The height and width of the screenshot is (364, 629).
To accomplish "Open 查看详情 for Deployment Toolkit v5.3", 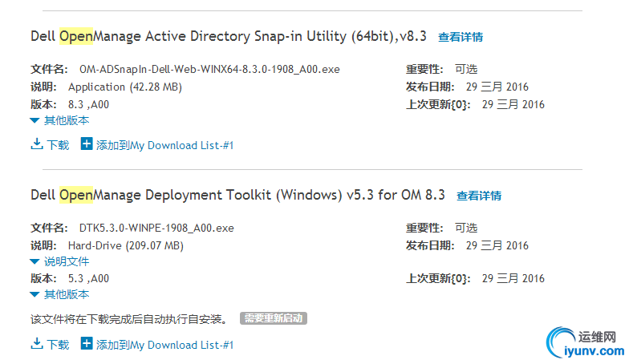I will tap(479, 196).
